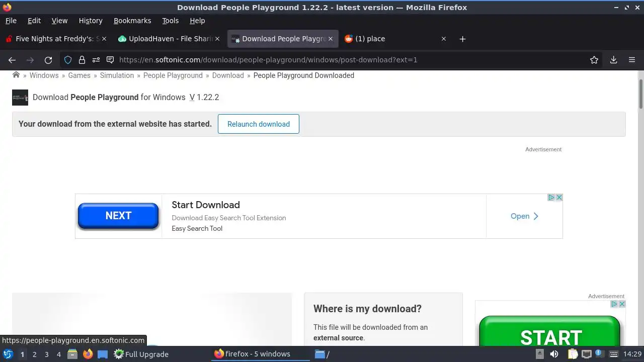The height and width of the screenshot is (362, 644).
Task: Click AdChoices icon on the START ad
Action: [614, 304]
